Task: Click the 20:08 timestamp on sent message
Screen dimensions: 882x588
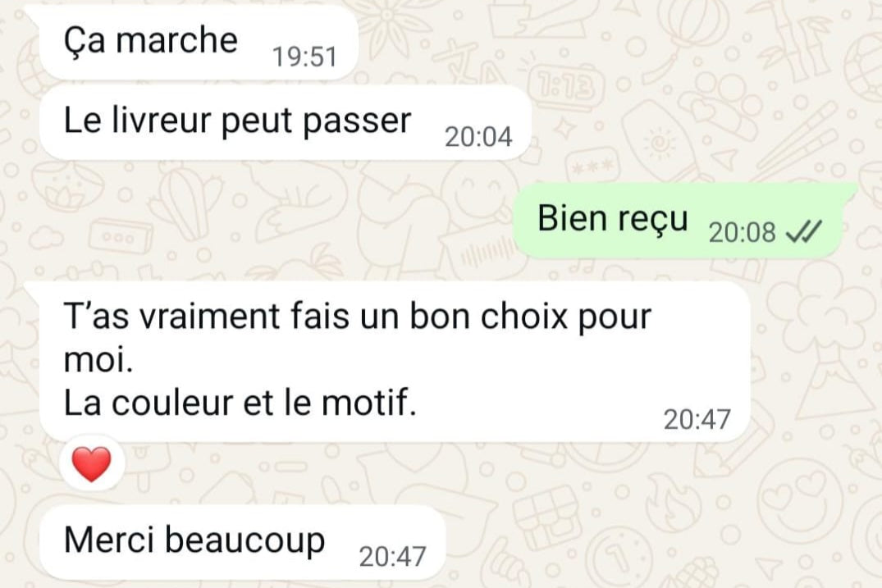Action: point(742,232)
